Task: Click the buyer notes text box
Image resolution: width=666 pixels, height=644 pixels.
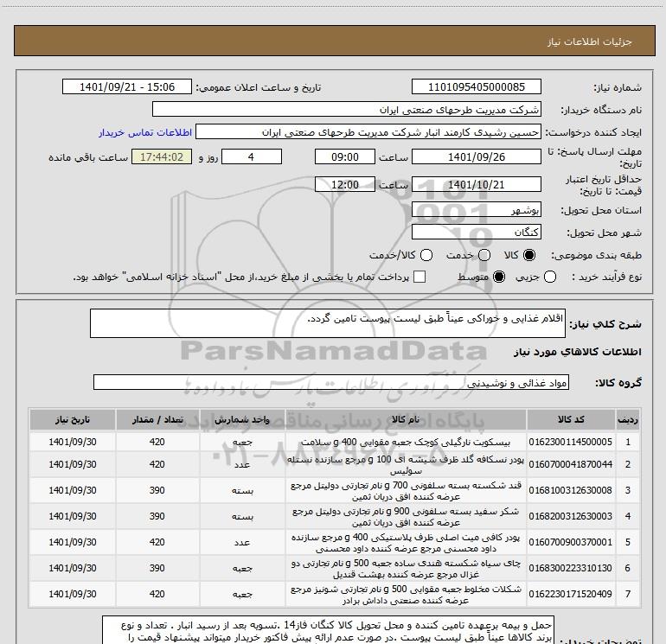Action: (328, 630)
